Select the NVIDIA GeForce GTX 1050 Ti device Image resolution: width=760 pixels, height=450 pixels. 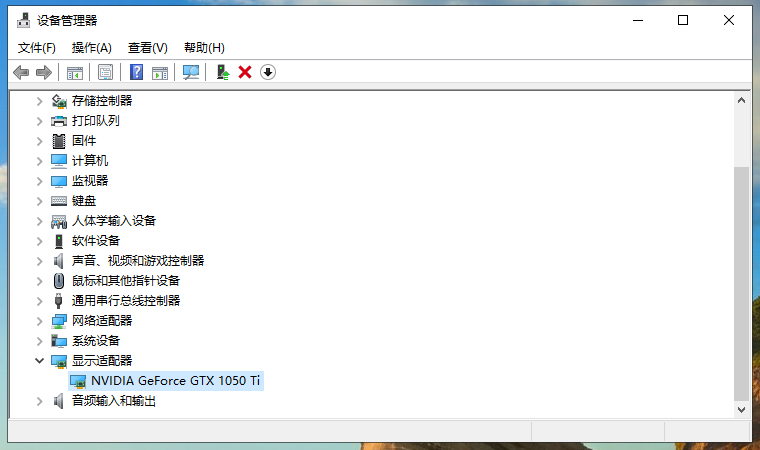click(x=176, y=381)
